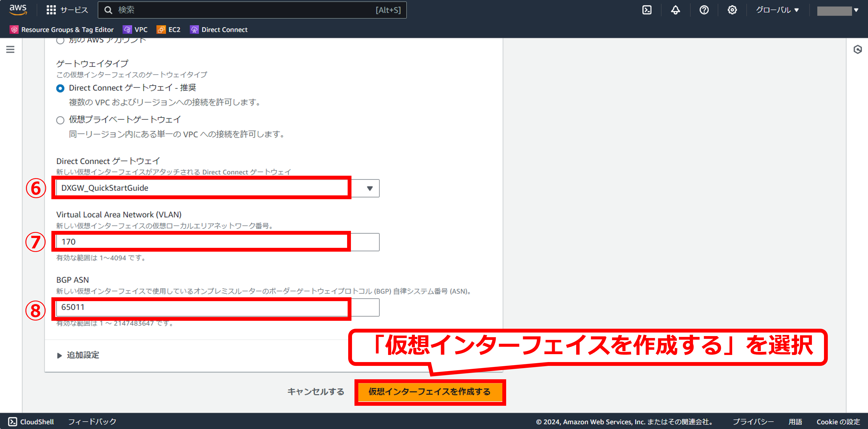This screenshot has width=868, height=429.
Task: Open the services grid menu icon
Action: (x=51, y=10)
